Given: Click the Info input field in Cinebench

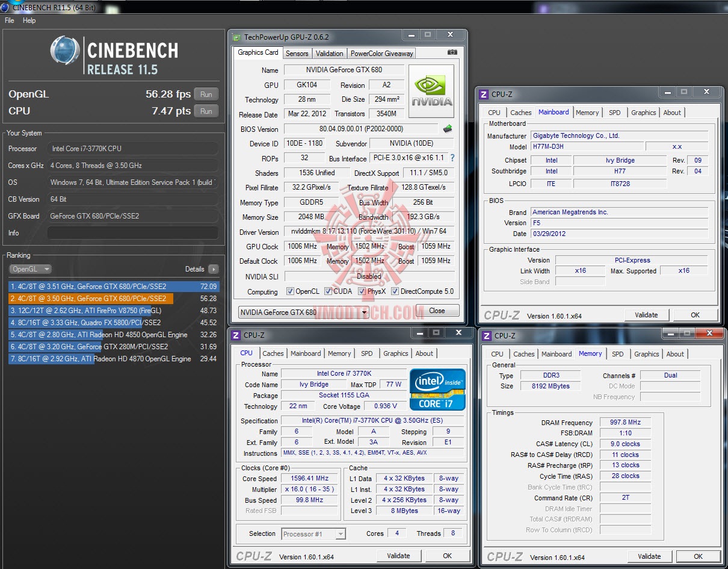Looking at the screenshot, I should pyautogui.click(x=132, y=233).
